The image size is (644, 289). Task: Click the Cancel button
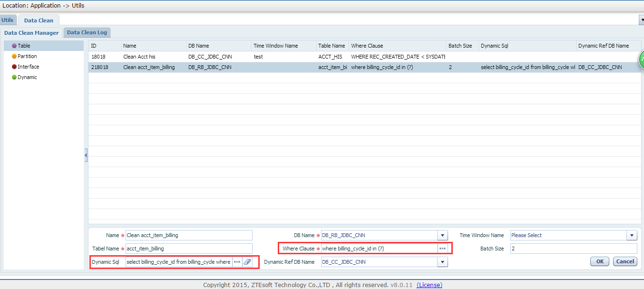point(625,261)
